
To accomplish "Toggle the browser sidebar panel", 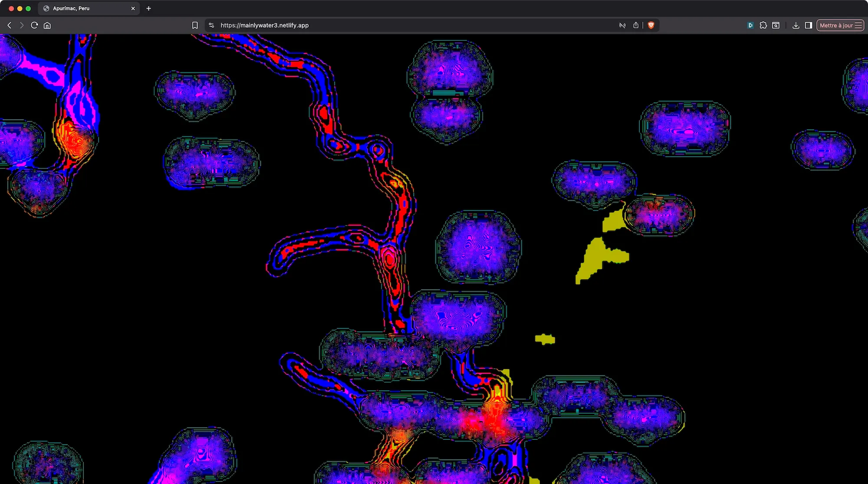I will pos(808,25).
